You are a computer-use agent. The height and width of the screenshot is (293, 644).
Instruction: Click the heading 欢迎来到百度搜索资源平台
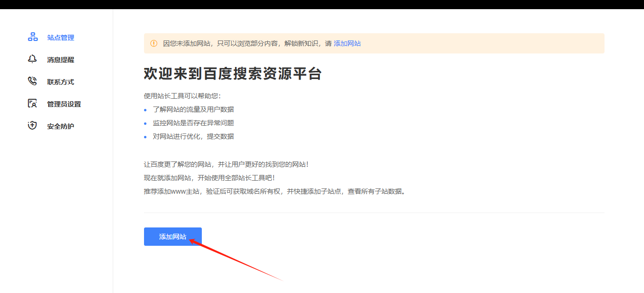[x=233, y=74]
